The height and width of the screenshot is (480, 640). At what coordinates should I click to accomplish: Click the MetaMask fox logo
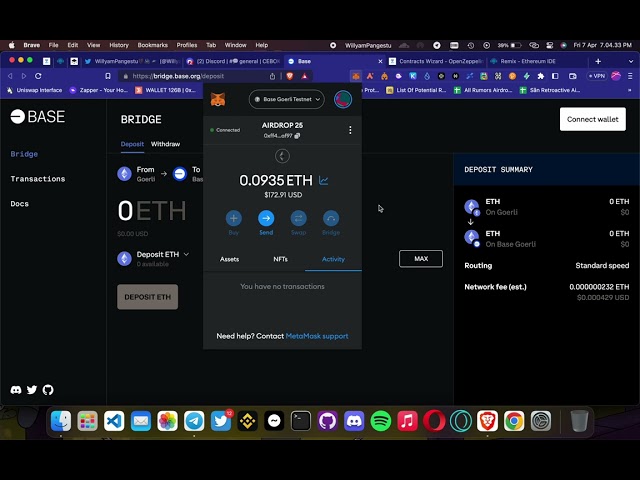tap(218, 99)
